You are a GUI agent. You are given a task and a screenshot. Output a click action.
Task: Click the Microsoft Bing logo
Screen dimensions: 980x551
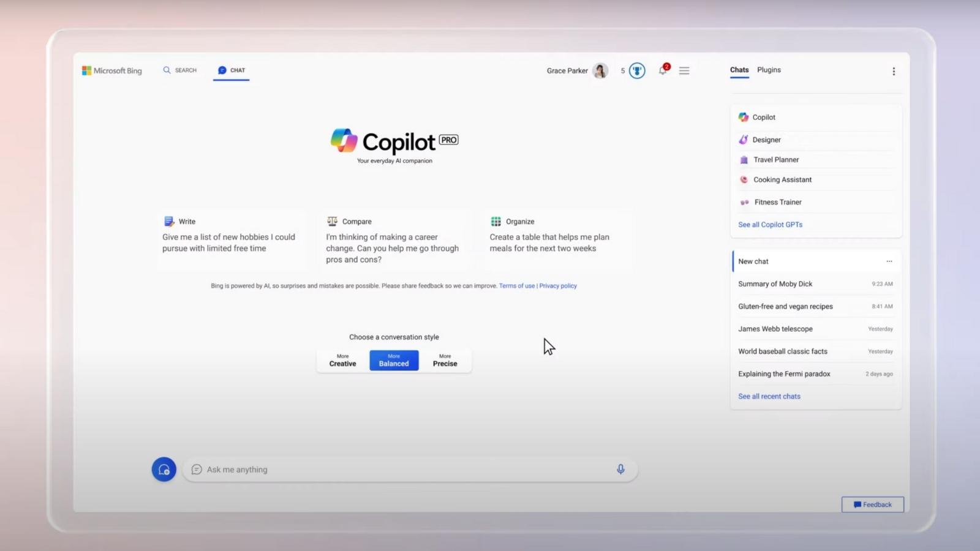click(111, 70)
